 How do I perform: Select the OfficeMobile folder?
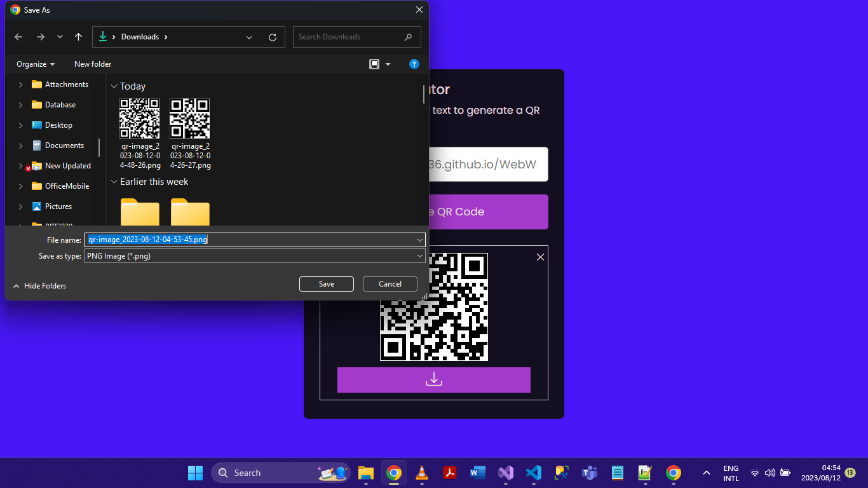pos(67,186)
